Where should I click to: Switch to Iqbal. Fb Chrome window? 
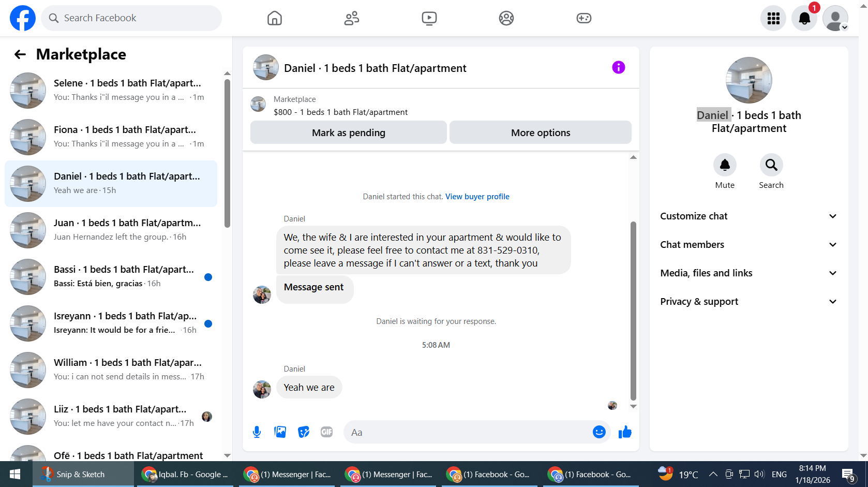(x=186, y=474)
